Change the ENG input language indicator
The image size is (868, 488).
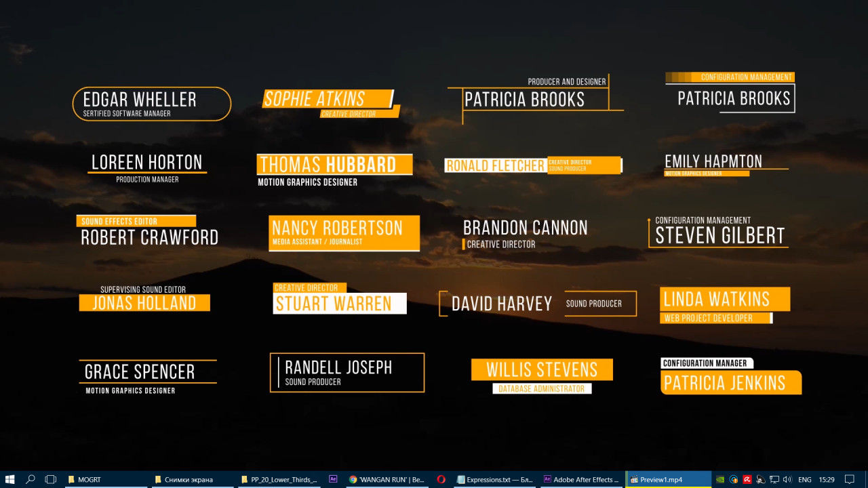point(805,479)
